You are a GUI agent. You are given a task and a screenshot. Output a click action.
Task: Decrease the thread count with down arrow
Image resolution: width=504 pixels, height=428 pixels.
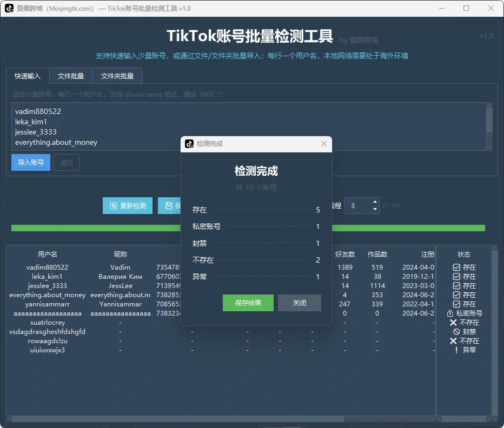[375, 209]
